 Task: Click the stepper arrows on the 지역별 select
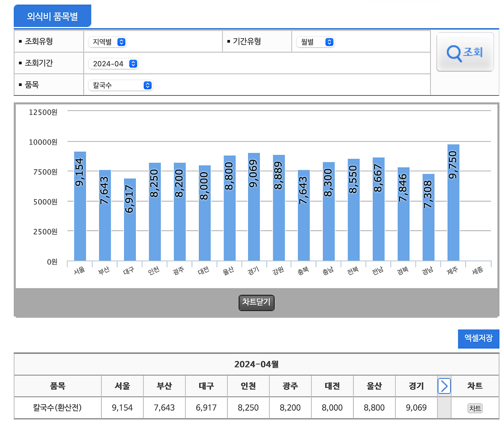click(x=122, y=42)
